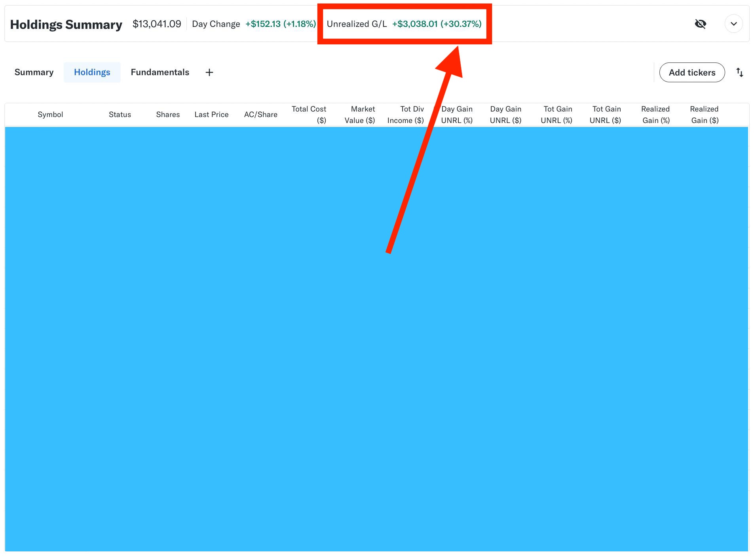This screenshot has height=560, width=756.
Task: Sort by Total Cost ($) column
Action: click(x=309, y=115)
